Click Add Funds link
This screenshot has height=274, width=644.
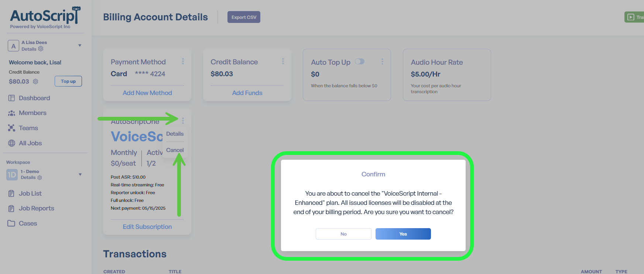pos(247,93)
